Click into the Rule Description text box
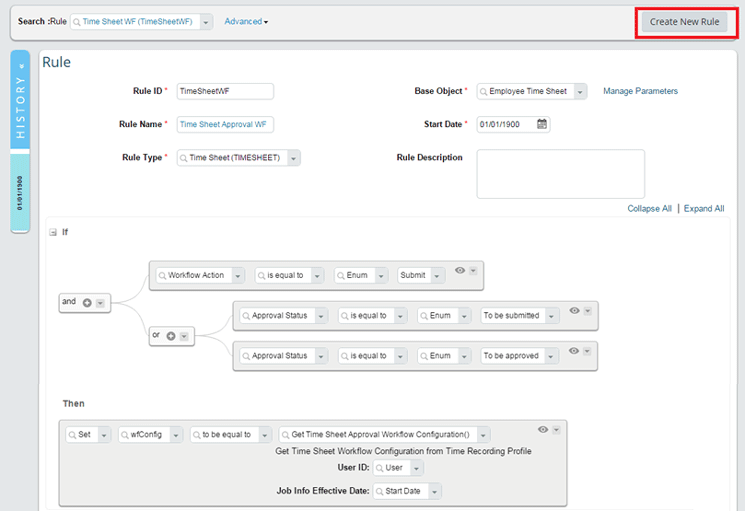This screenshot has height=511, width=745. [560, 174]
